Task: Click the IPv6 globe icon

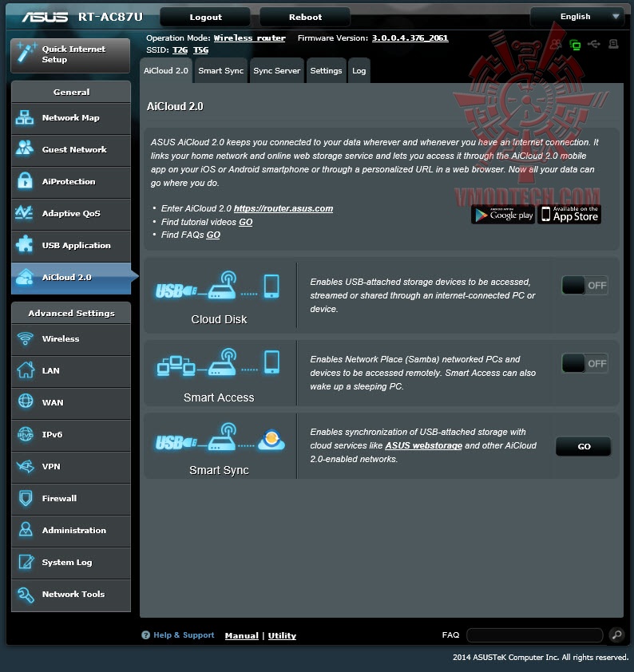Action: coord(26,434)
